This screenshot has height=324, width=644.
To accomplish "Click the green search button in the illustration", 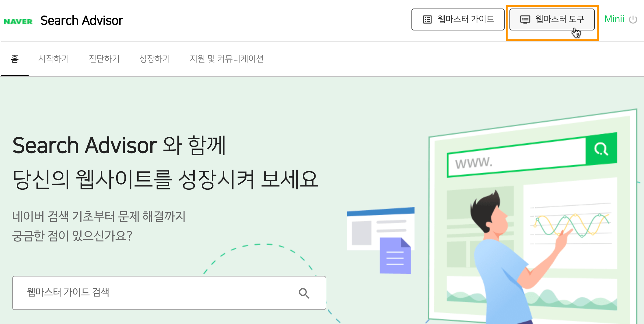I will (x=601, y=149).
